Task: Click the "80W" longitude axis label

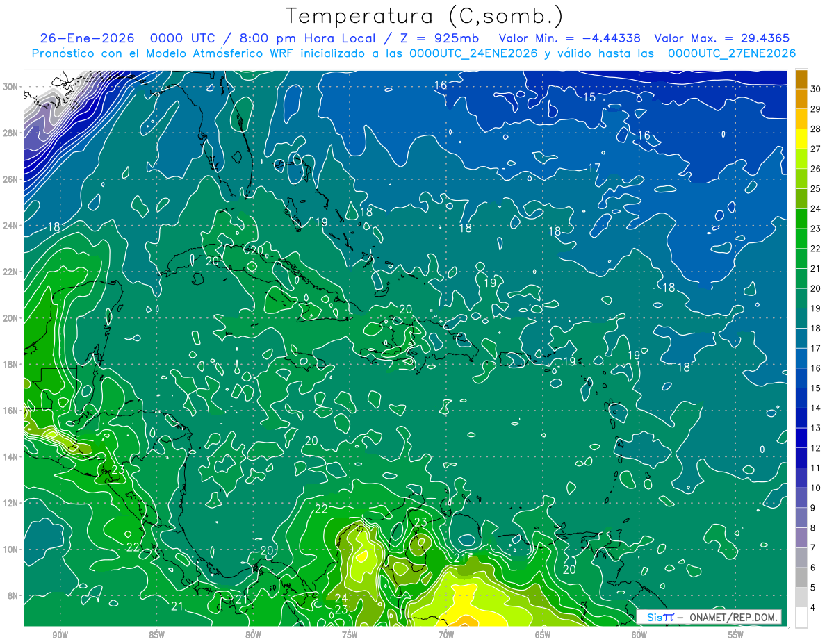Action: [x=253, y=635]
